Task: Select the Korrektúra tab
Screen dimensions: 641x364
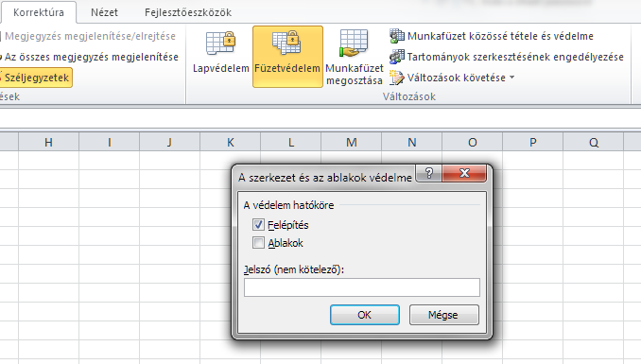Action: tap(39, 12)
